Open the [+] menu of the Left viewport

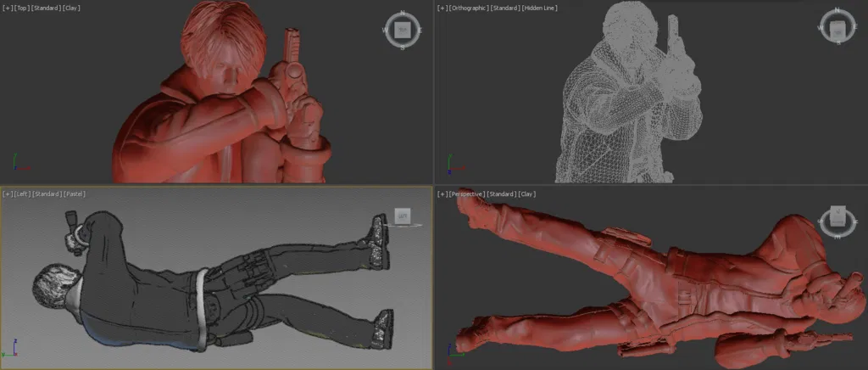[x=6, y=193]
